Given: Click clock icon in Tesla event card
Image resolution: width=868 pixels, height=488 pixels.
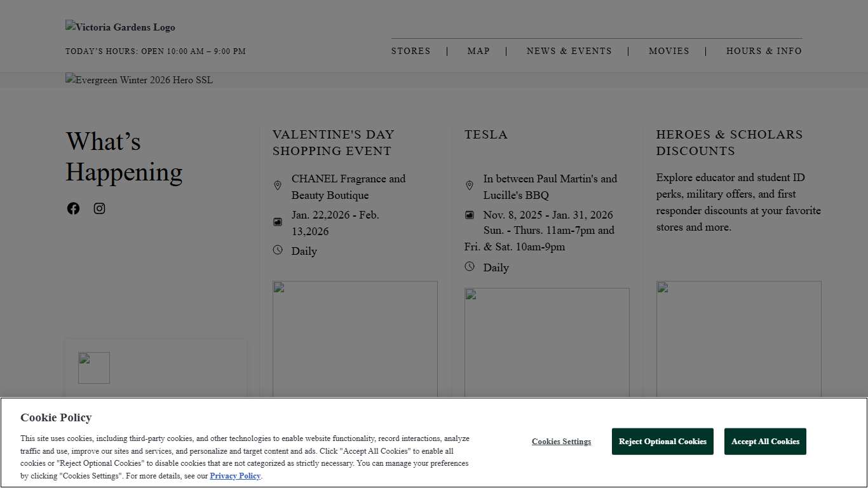Looking at the screenshot, I should [x=470, y=266].
